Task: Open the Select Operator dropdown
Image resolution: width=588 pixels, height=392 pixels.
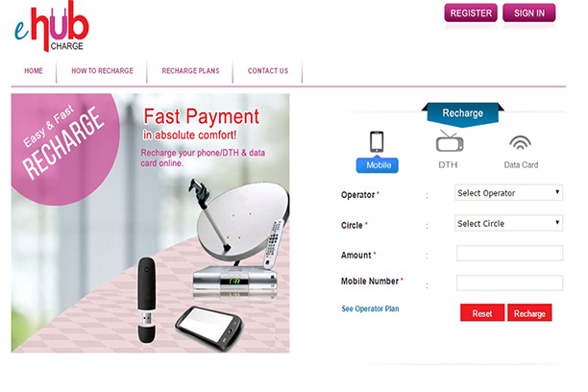Action: 508,193
